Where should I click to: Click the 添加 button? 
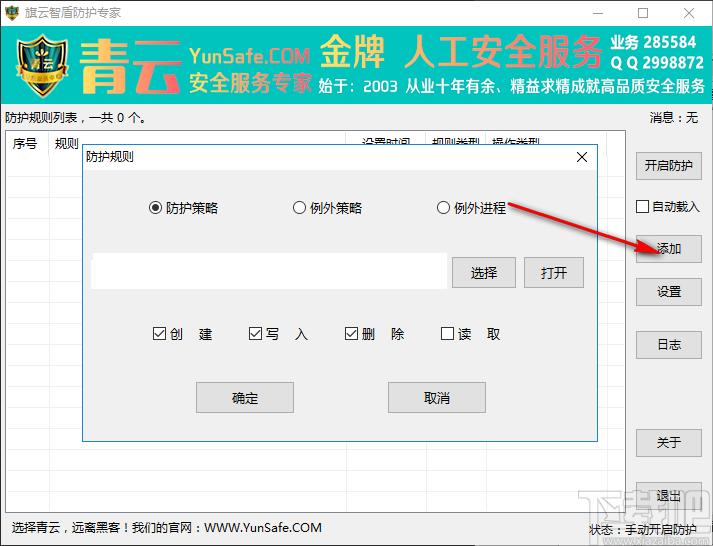click(668, 249)
